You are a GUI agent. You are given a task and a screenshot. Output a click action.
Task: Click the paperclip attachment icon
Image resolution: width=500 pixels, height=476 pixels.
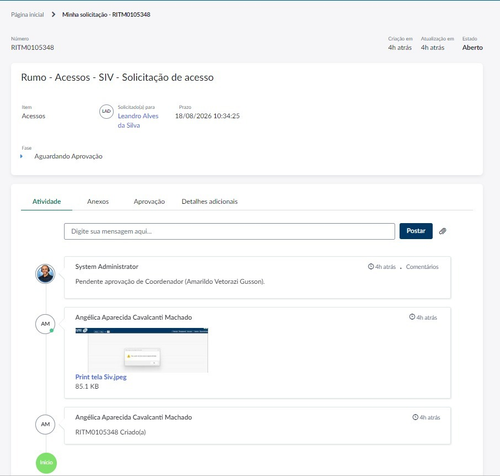442,231
